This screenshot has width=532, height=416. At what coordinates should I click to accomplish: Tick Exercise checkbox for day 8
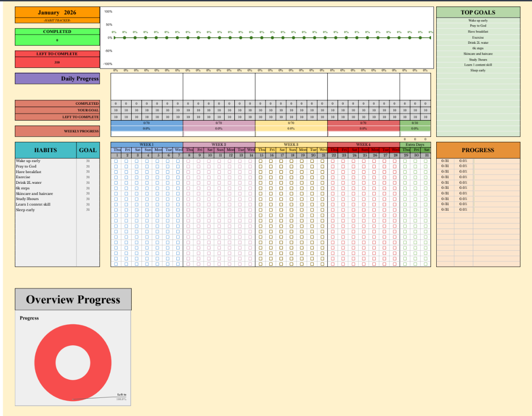click(x=188, y=177)
